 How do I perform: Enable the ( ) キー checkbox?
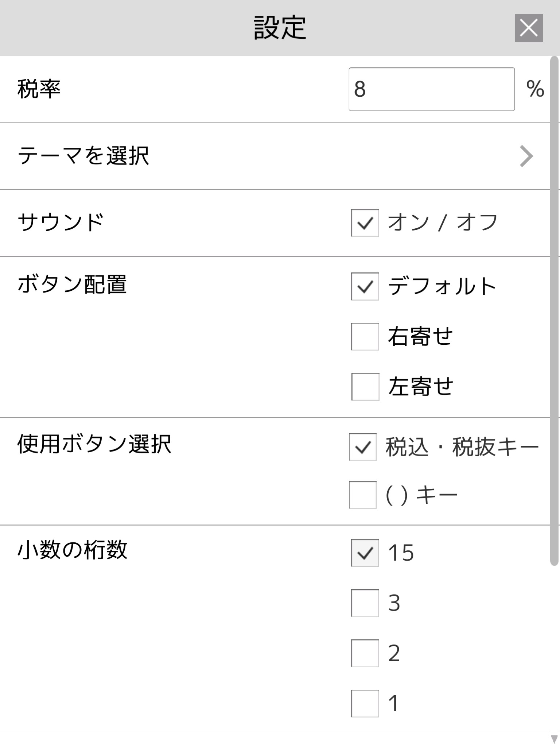pos(362,495)
